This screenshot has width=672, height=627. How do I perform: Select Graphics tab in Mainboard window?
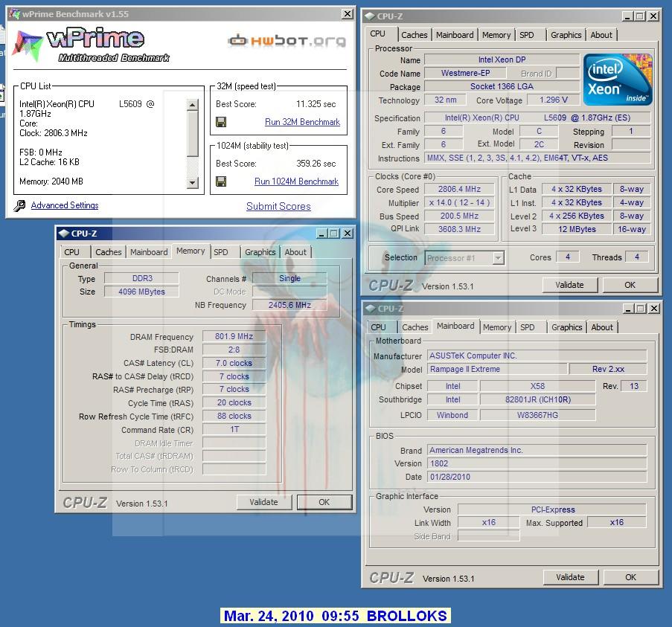click(566, 327)
